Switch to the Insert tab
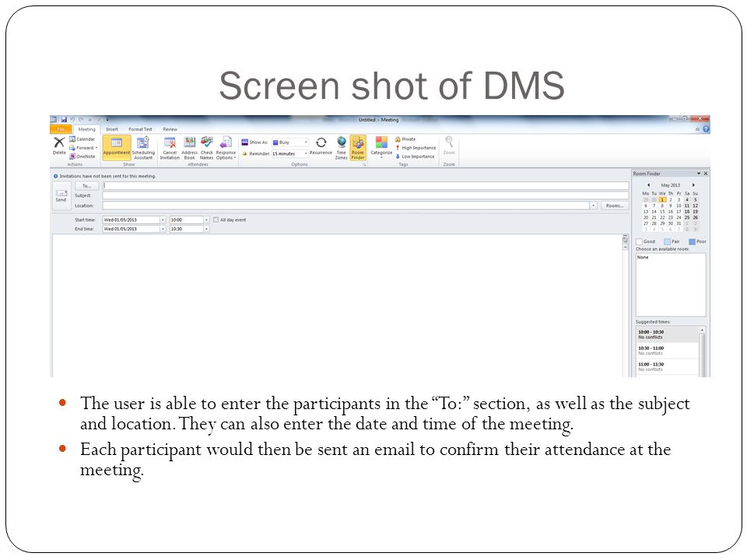 point(112,129)
